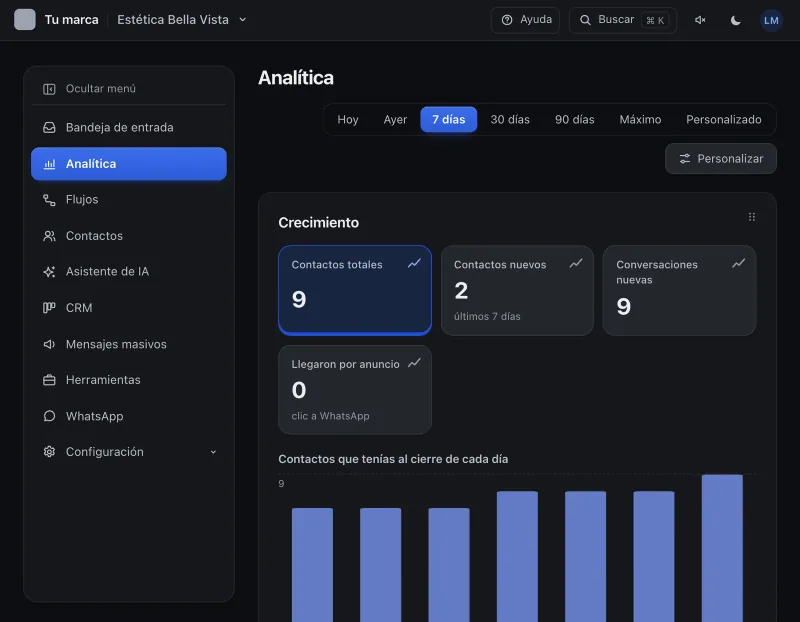Viewport: 800px width, 622px height.
Task: Open the WhatsApp section
Action: tap(129, 416)
